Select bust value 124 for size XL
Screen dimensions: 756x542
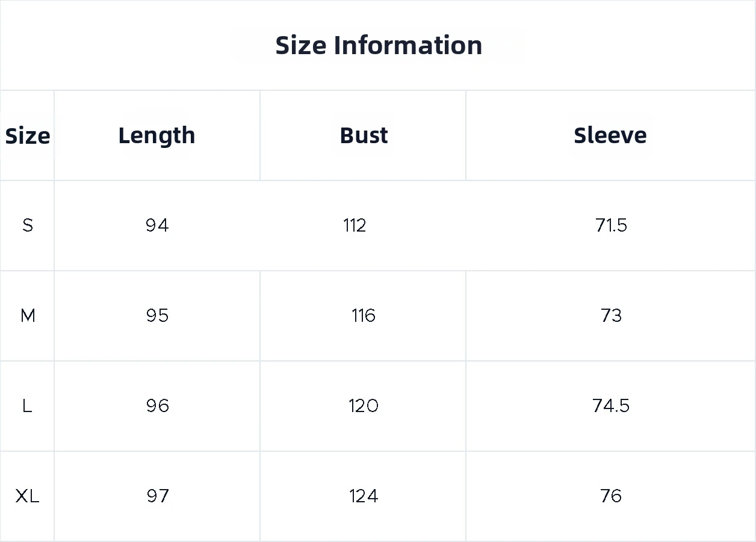[x=364, y=496]
